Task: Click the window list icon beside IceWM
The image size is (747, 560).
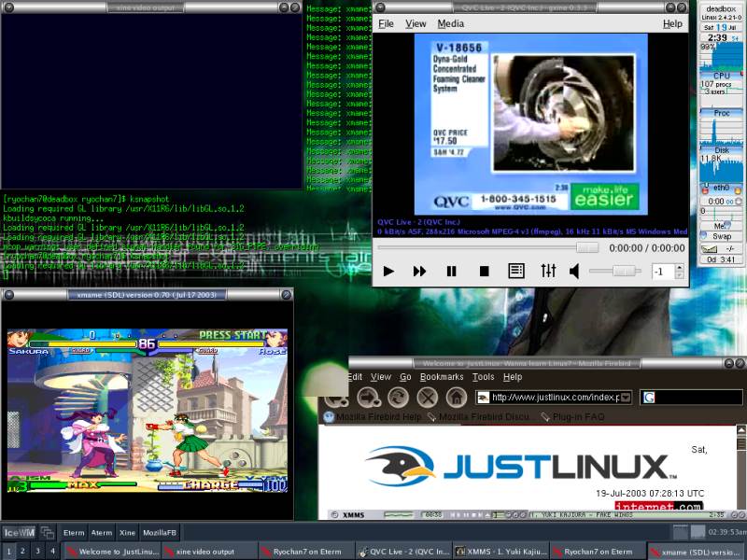Action: 48,532
